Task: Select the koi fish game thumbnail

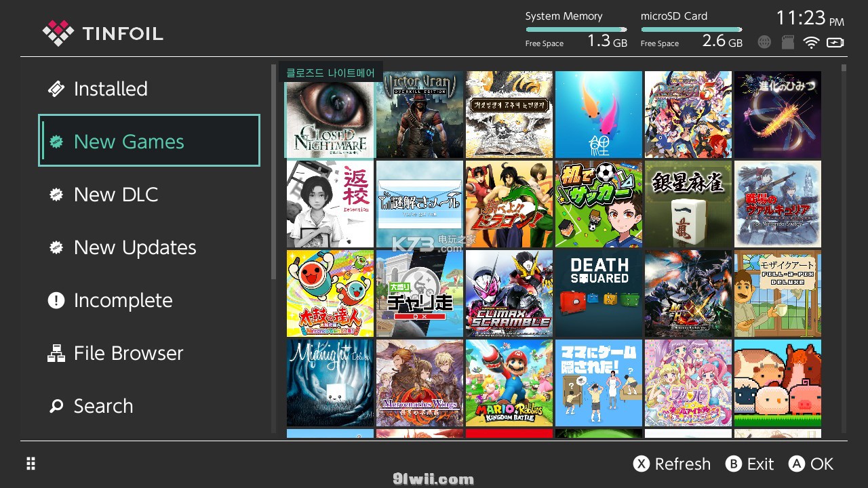Action: click(x=599, y=115)
